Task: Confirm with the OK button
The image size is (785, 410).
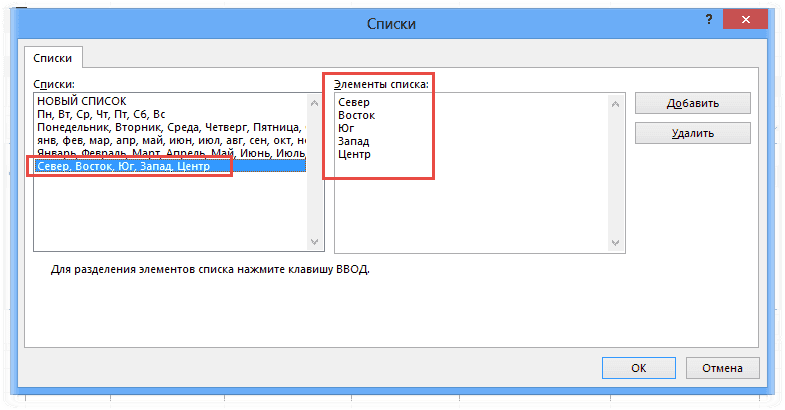Action: coord(639,368)
